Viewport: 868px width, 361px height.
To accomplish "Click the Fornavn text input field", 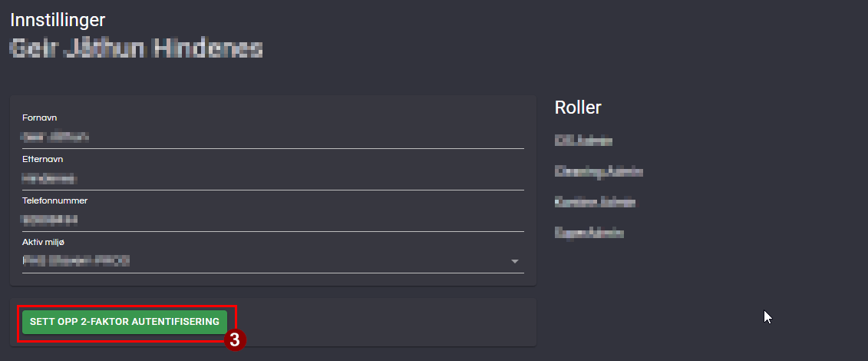I will (272, 137).
